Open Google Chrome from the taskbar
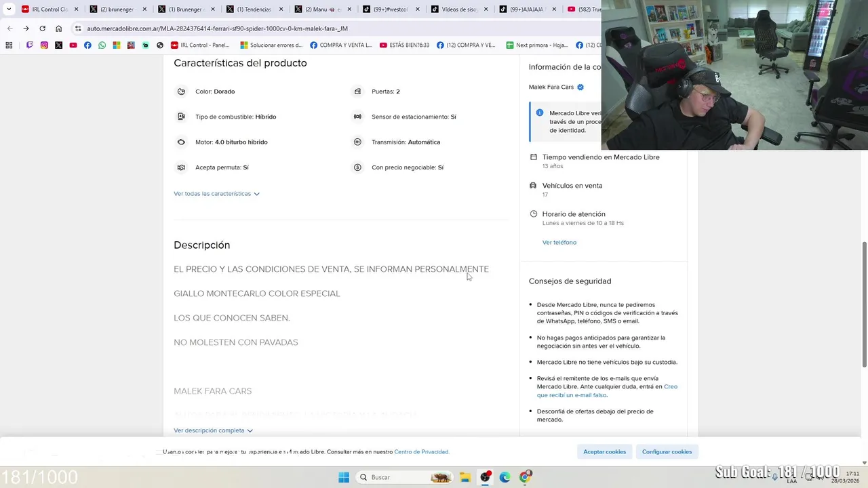The width and height of the screenshot is (868, 488). coord(524,477)
